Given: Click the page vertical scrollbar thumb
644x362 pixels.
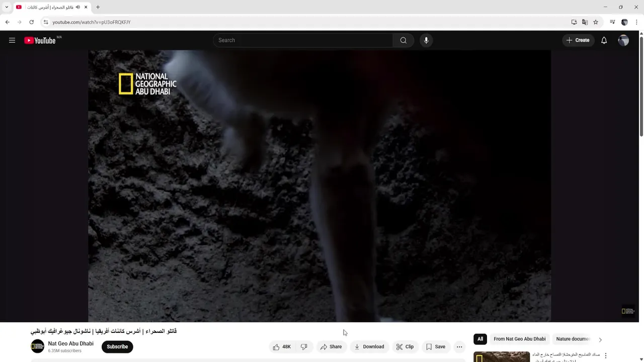Looking at the screenshot, I should pyautogui.click(x=641, y=85).
